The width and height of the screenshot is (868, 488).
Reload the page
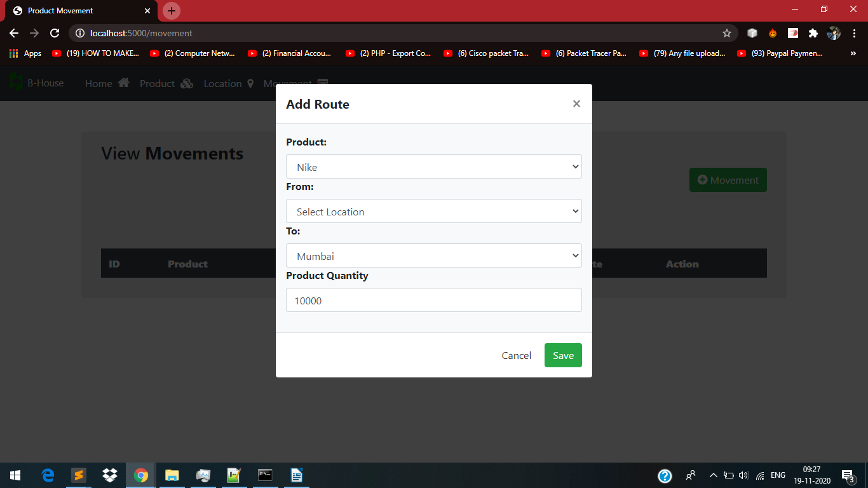55,33
